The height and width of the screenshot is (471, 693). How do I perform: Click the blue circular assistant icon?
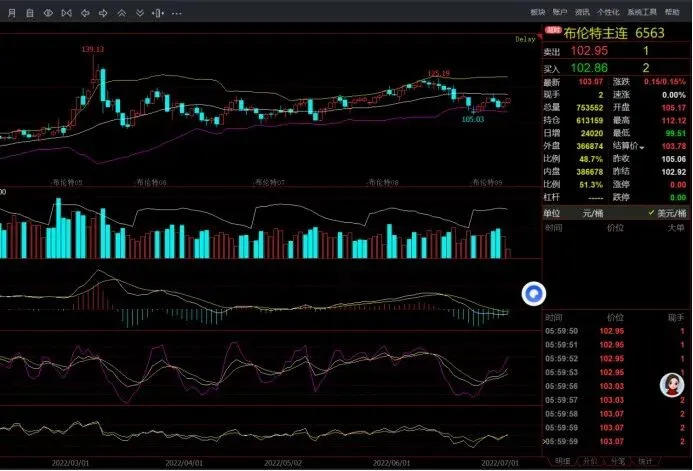pyautogui.click(x=534, y=294)
